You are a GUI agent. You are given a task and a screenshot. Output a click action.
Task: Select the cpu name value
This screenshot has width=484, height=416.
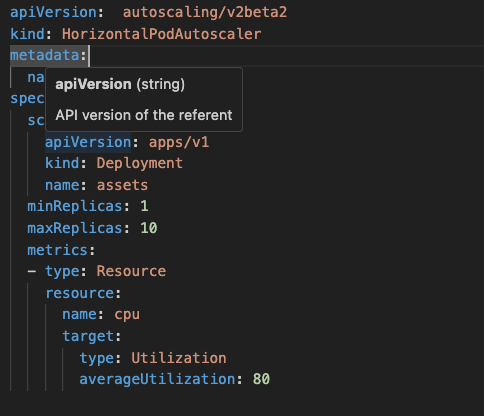(x=127, y=315)
